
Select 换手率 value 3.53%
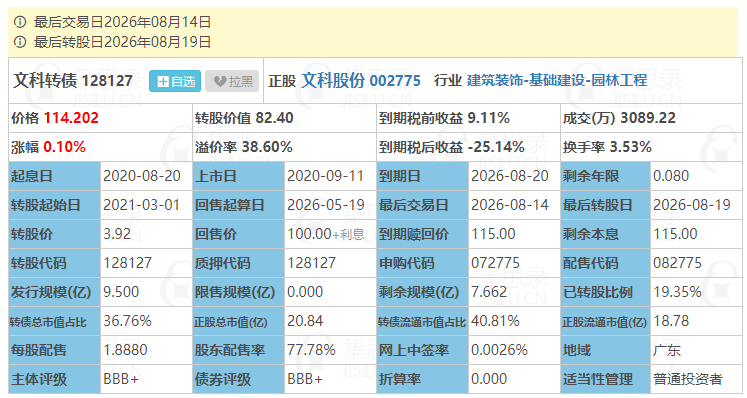coord(630,147)
